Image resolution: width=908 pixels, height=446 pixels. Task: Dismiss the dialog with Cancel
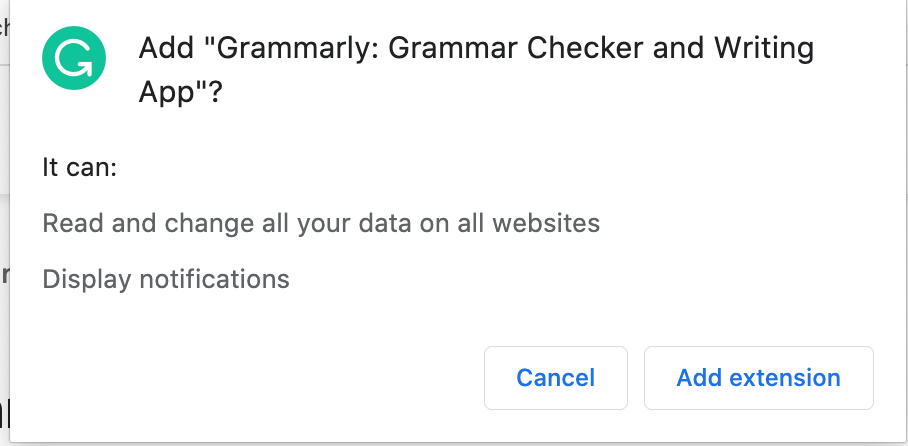[x=555, y=378]
